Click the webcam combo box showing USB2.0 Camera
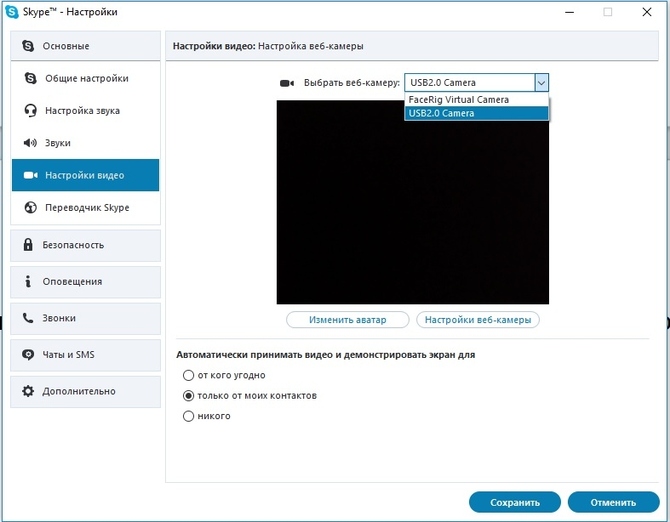The width and height of the screenshot is (670, 522). point(476,83)
